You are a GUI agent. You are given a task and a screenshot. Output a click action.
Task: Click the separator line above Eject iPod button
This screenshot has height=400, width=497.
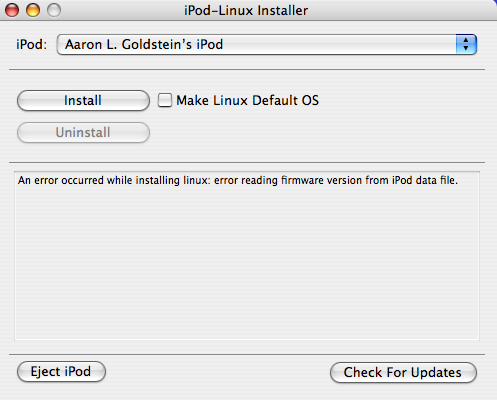click(247, 354)
